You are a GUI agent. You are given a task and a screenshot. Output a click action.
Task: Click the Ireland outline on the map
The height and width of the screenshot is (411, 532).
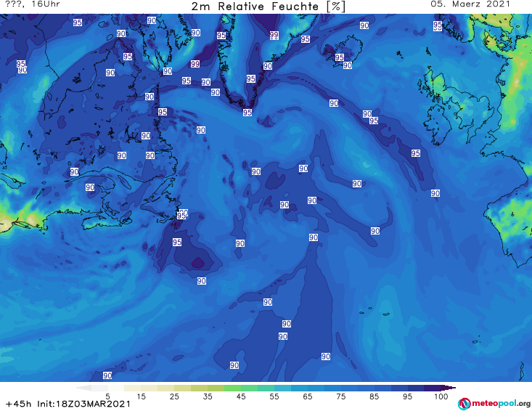pos(439,124)
